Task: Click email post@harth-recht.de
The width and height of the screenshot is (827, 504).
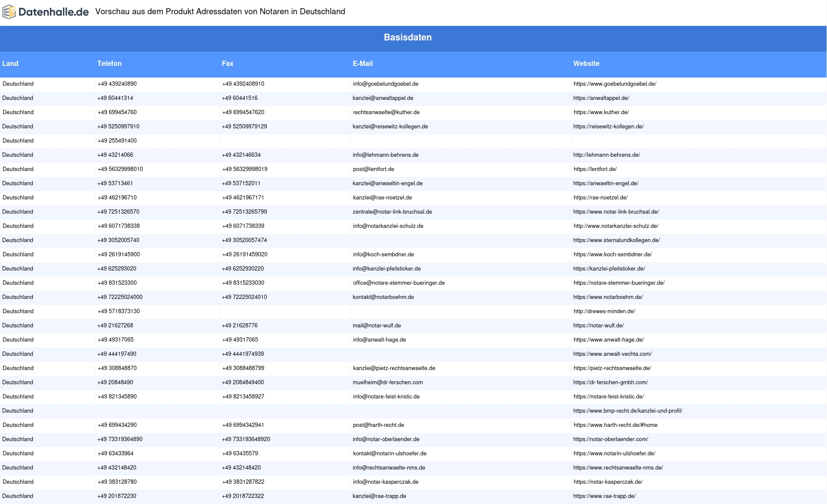Action: pyautogui.click(x=379, y=425)
